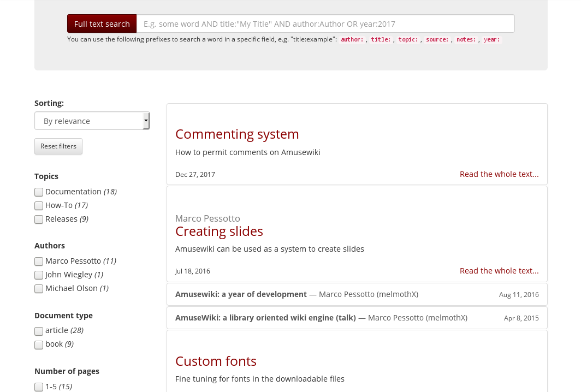Click the Reset filters button
The height and width of the screenshot is (392, 581).
[58, 146]
